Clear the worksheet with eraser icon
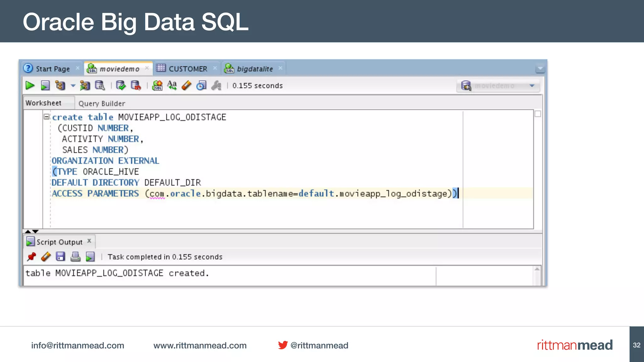 click(x=186, y=85)
